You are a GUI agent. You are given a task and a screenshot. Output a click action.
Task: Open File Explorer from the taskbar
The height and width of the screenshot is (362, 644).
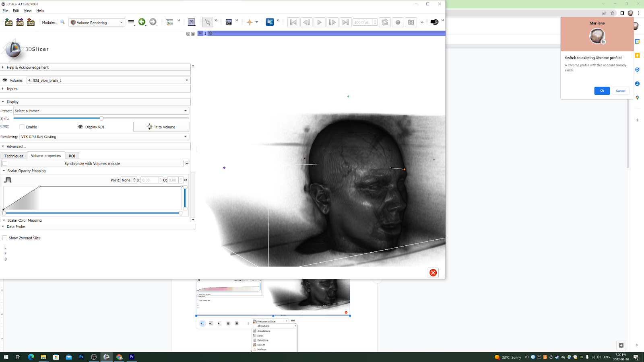(43, 357)
